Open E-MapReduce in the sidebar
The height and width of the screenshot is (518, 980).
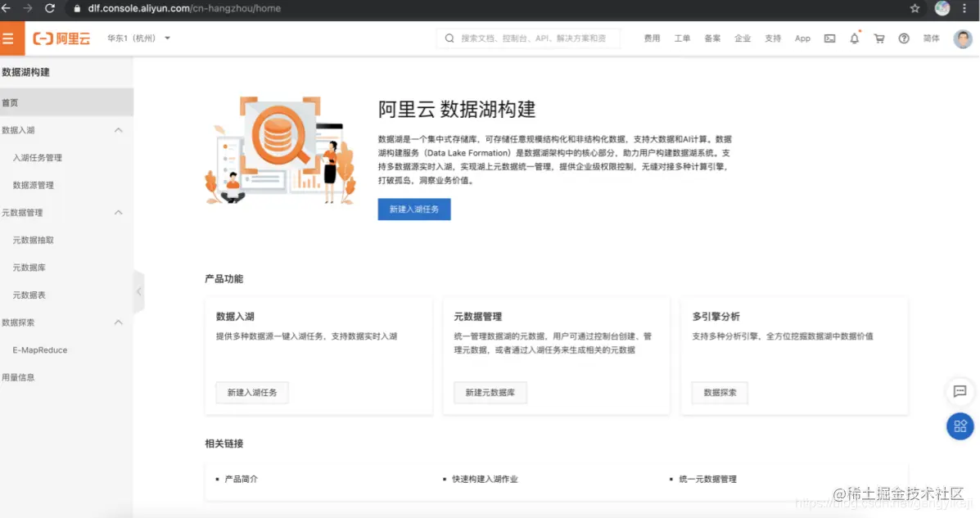40,350
